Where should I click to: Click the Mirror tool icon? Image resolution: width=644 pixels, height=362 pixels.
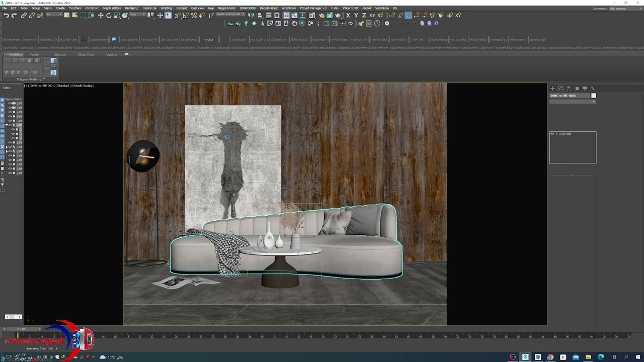[251, 15]
